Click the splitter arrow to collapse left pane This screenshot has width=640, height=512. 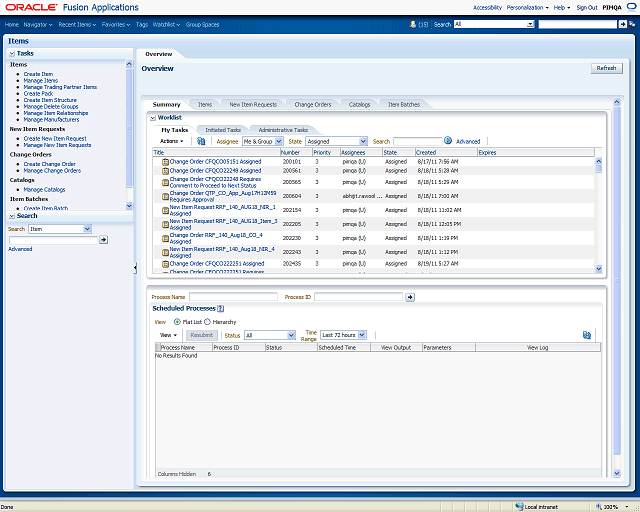[x=135, y=268]
